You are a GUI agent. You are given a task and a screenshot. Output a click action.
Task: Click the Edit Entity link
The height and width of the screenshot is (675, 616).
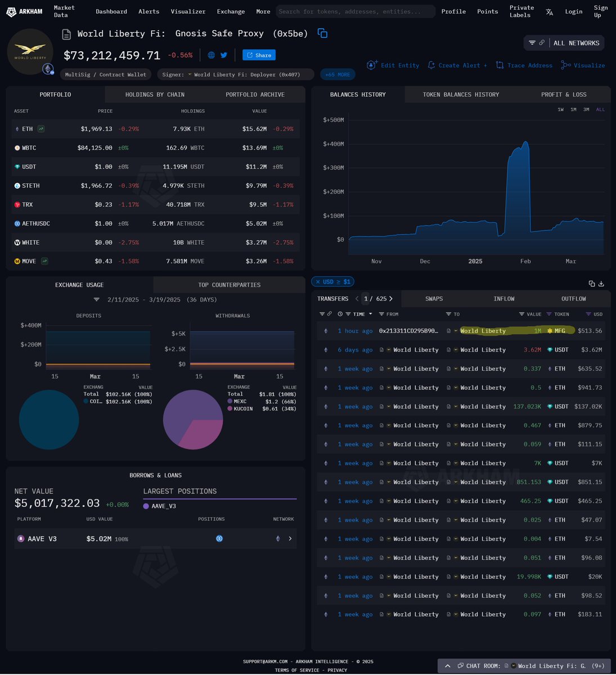point(393,65)
